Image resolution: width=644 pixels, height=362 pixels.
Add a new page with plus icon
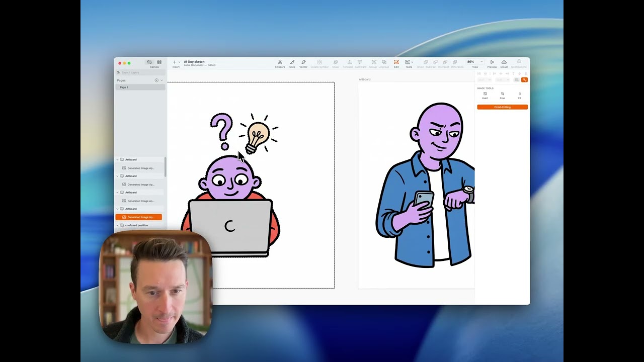tap(156, 80)
